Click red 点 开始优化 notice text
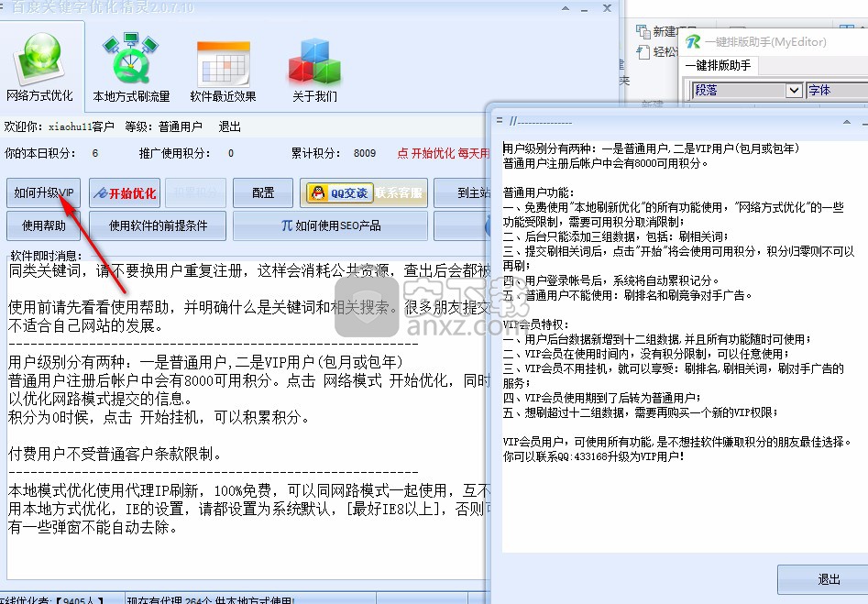The image size is (868, 604). (x=444, y=153)
